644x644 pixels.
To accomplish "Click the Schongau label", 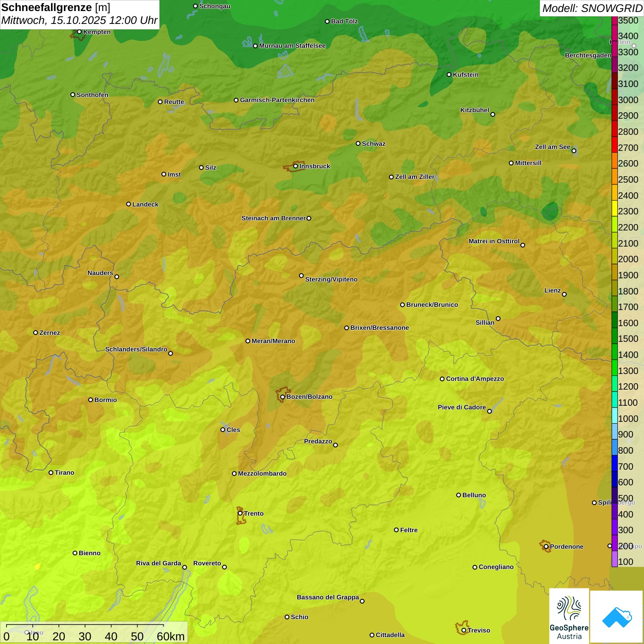I will [214, 6].
